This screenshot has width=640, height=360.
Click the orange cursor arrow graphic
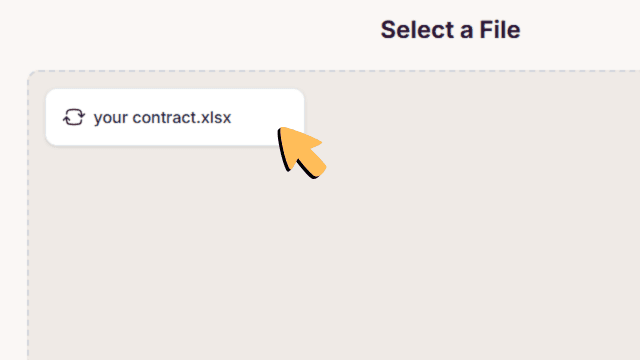click(x=302, y=152)
